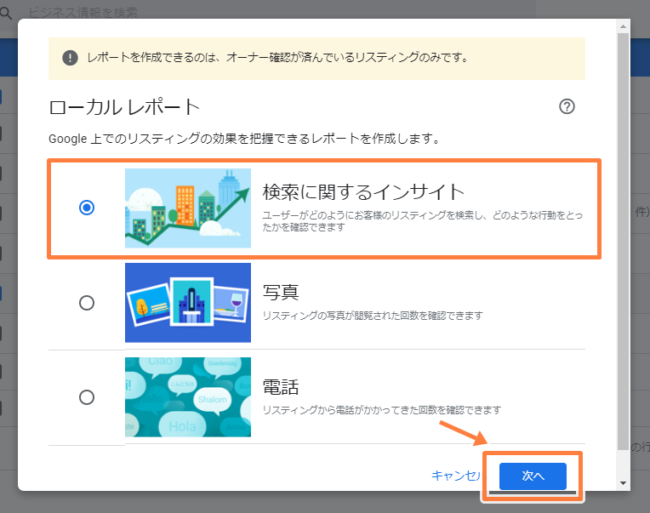650x513 pixels.
Task: Click the search magnifier icon behind dialog
Action: (6, 13)
